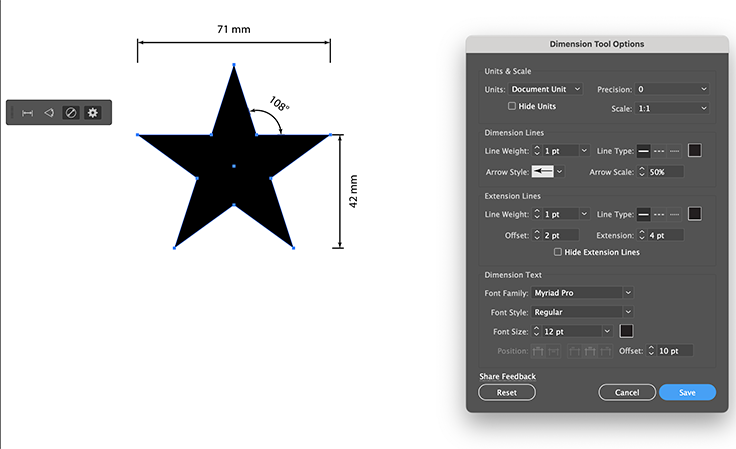Choose dashed line type for Extension Lines

659,214
